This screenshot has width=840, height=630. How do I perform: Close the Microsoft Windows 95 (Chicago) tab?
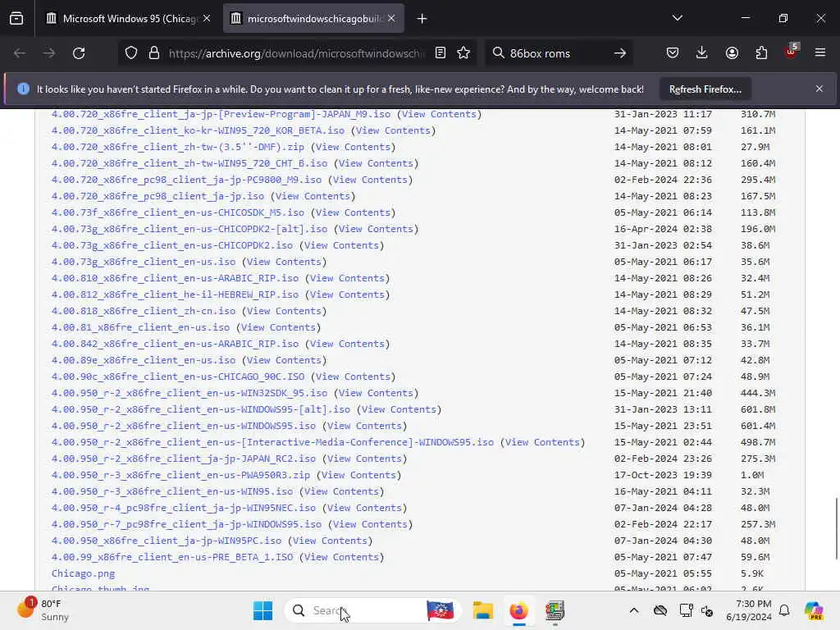coord(207,18)
